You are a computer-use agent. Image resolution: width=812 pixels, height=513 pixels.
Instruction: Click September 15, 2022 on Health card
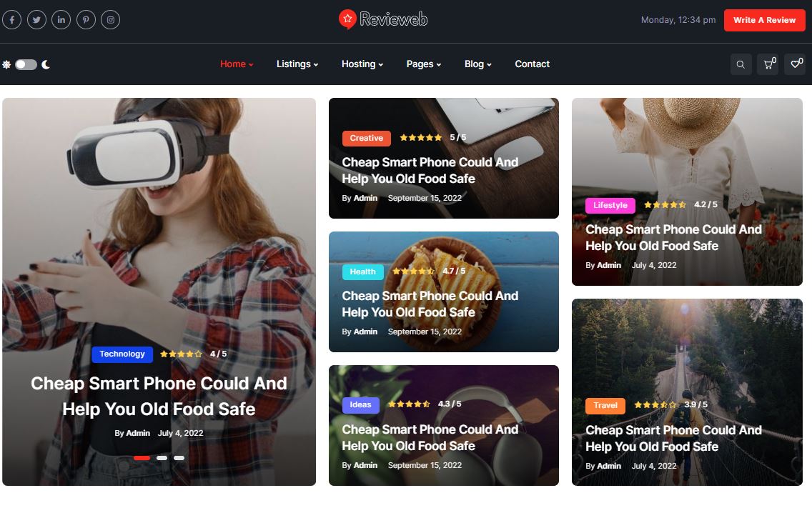pyautogui.click(x=425, y=332)
